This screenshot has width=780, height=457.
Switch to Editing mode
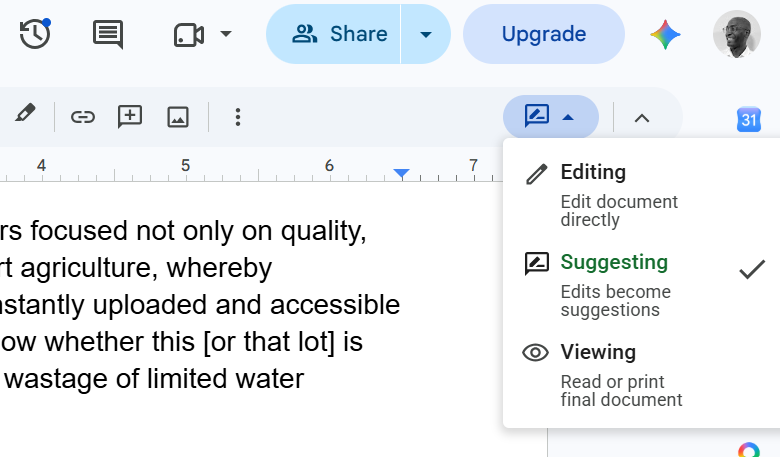tap(642, 194)
